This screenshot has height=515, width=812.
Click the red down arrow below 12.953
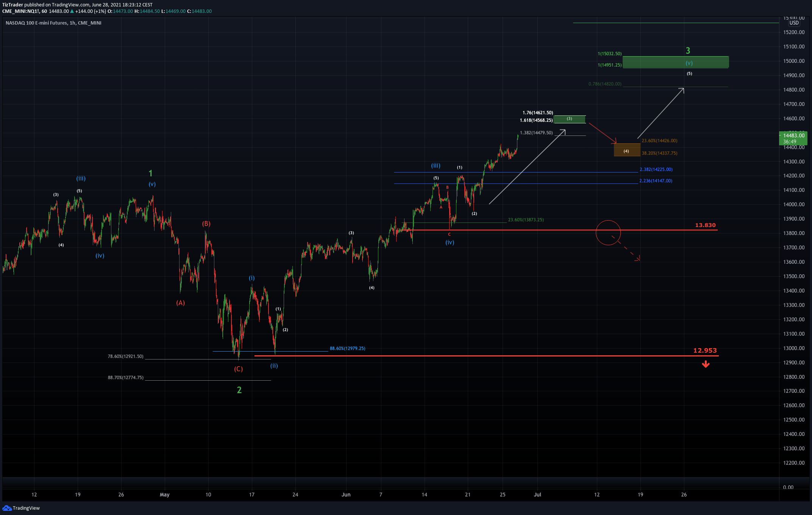pyautogui.click(x=706, y=364)
